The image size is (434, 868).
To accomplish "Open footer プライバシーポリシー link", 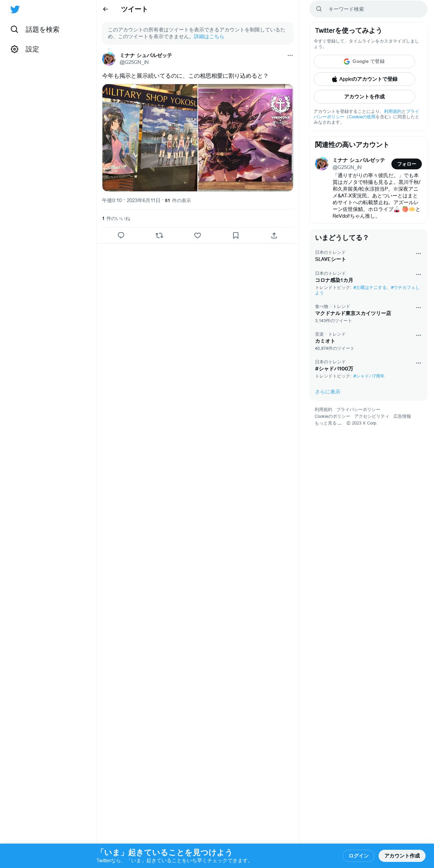I will click(358, 410).
